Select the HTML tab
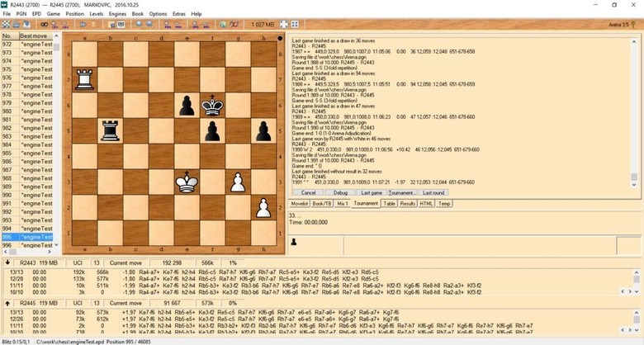This screenshot has height=345, width=644. [x=426, y=202]
